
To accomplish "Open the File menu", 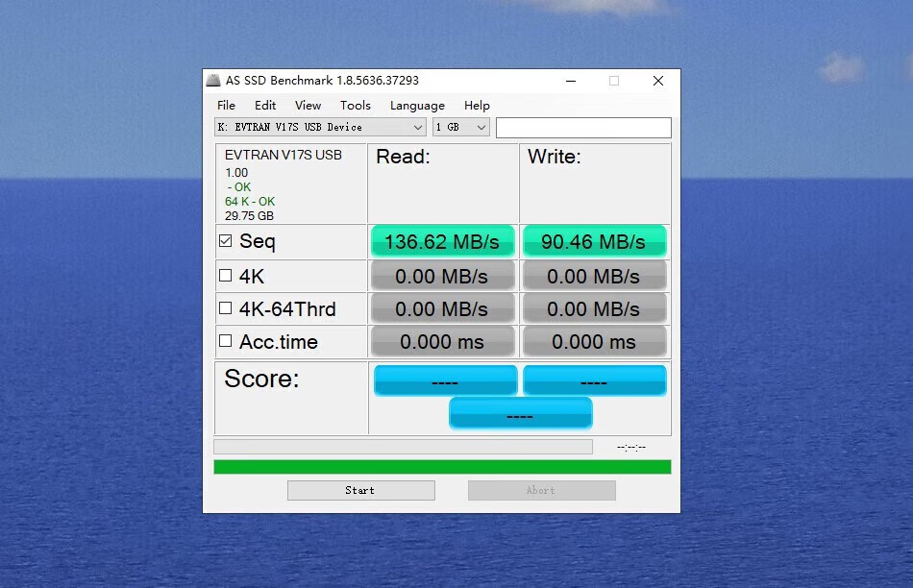I will pyautogui.click(x=226, y=106).
